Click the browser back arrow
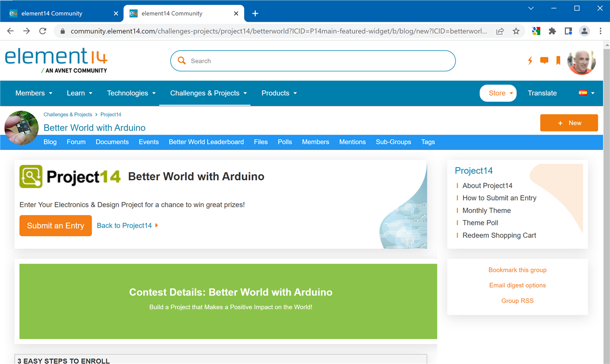Screen dimensions: 610x364 (x=11, y=31)
